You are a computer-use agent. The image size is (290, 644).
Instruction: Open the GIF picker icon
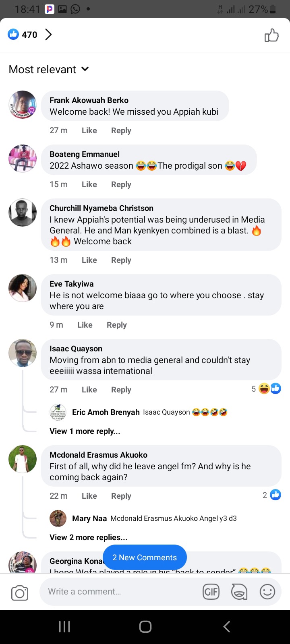tap(211, 592)
